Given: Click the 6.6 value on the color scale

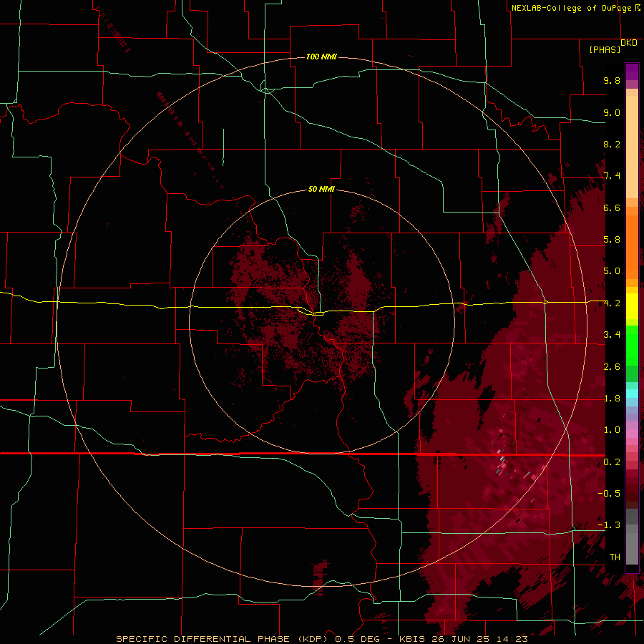Looking at the screenshot, I should [x=612, y=208].
